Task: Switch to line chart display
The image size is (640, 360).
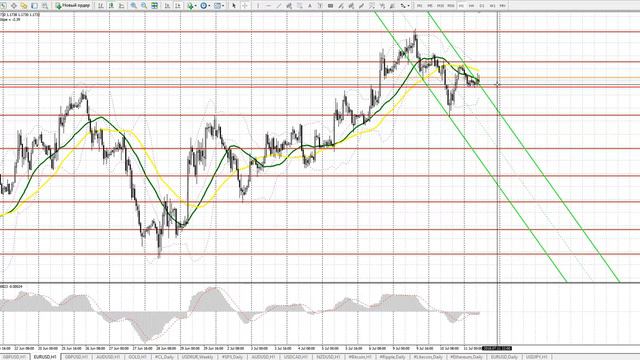Action: [x=122, y=6]
